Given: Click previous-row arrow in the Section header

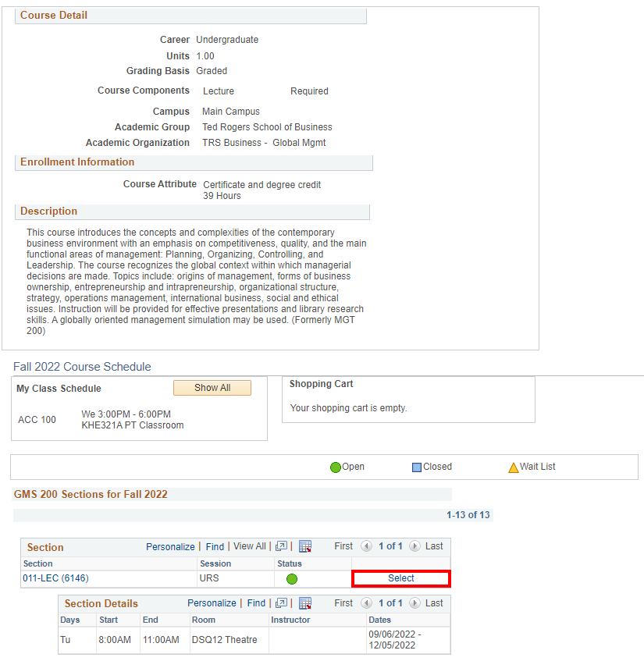Looking at the screenshot, I should [x=366, y=546].
